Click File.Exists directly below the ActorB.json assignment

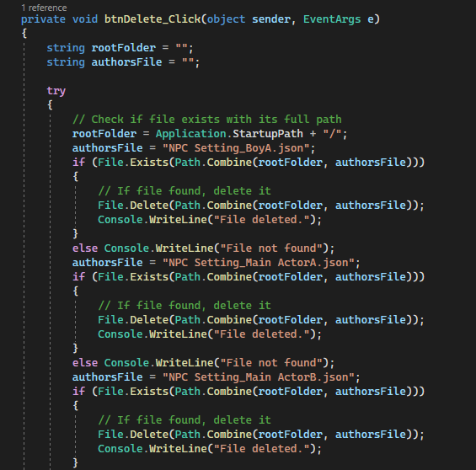(x=133, y=392)
